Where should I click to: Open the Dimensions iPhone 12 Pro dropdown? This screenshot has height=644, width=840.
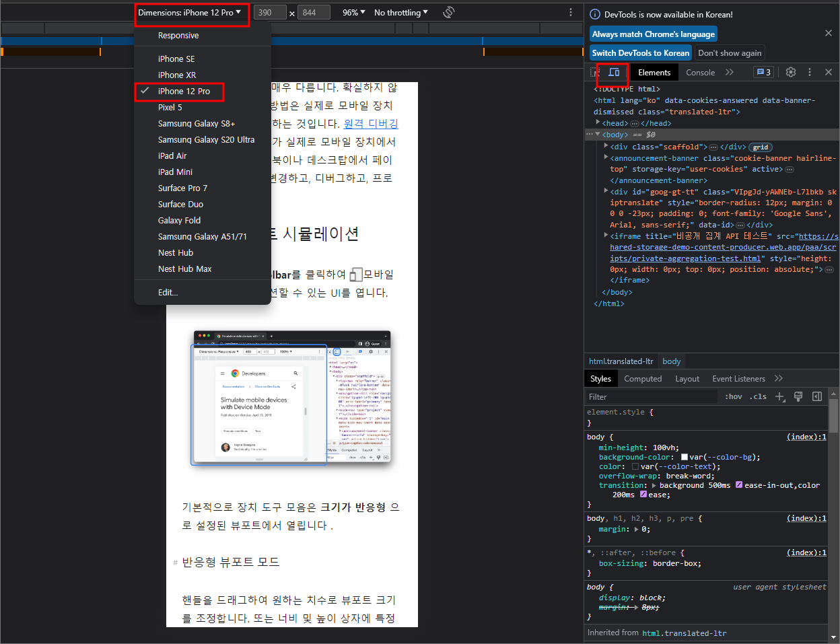coord(190,12)
